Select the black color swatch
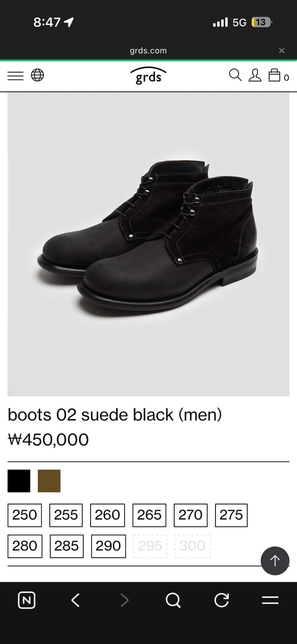 (x=19, y=481)
